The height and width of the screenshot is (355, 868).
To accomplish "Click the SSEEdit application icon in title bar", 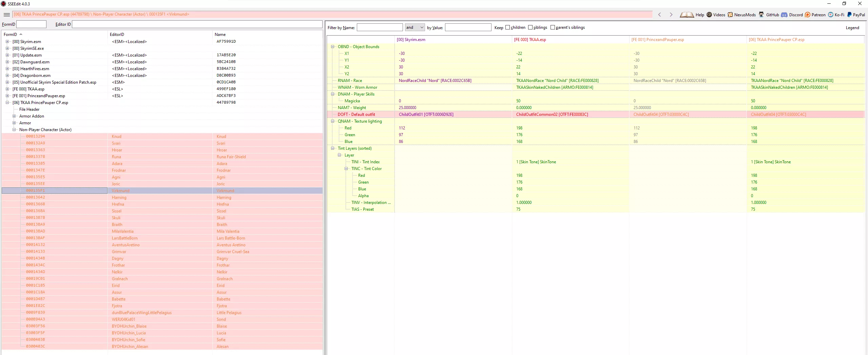I will coord(3,4).
